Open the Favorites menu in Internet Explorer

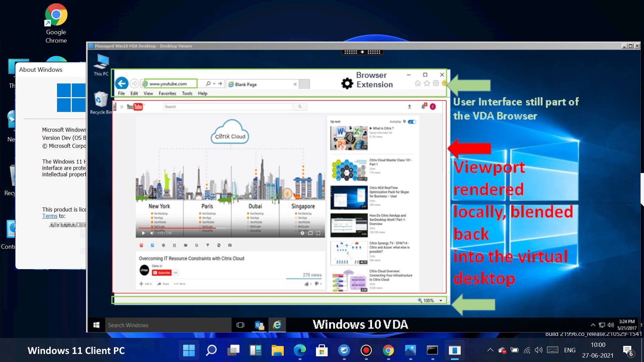[167, 94]
